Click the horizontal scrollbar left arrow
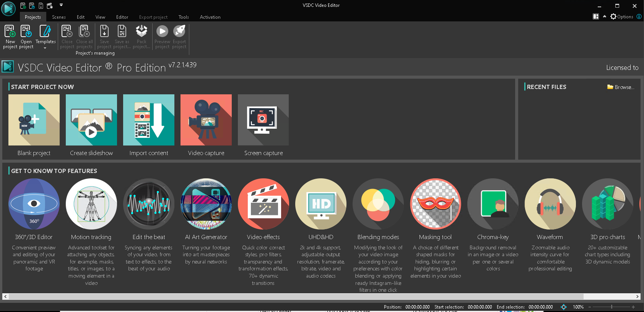Screen dimensions: 644x312 point(5,296)
